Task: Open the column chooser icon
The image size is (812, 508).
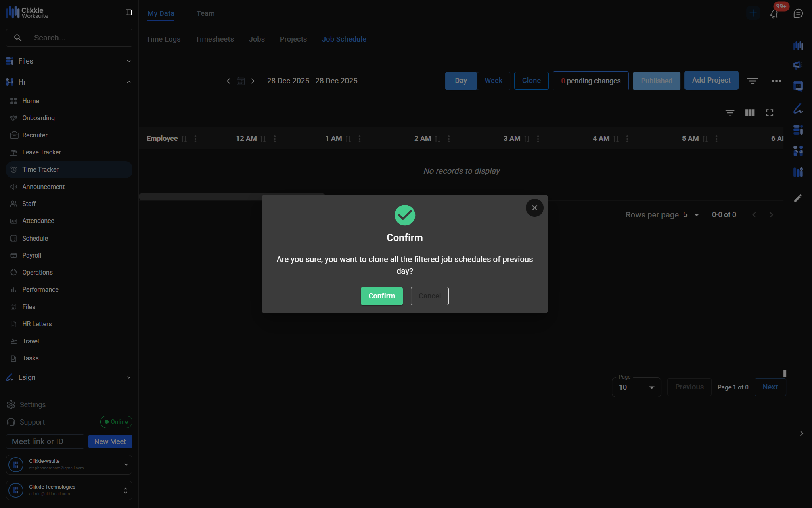Action: [x=749, y=113]
